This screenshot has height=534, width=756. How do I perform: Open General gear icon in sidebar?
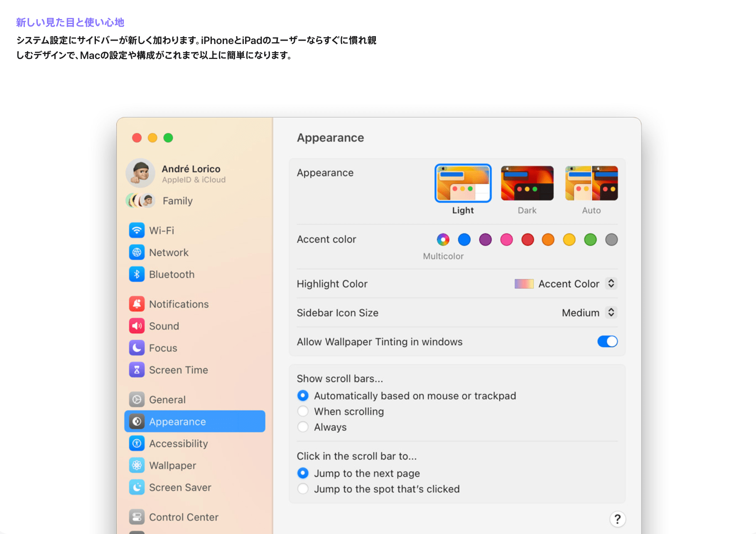click(137, 399)
